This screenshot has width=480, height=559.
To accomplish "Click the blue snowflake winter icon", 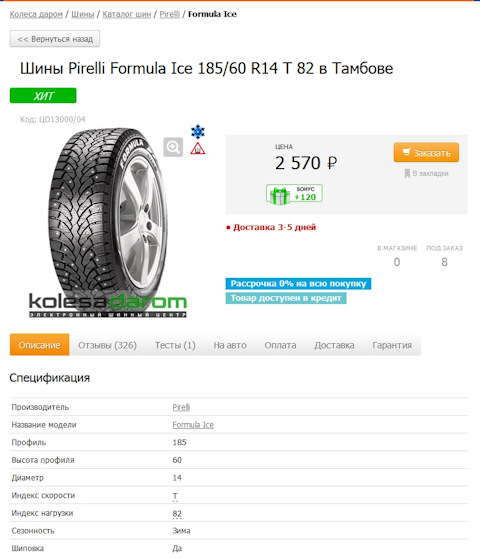I will tap(198, 132).
